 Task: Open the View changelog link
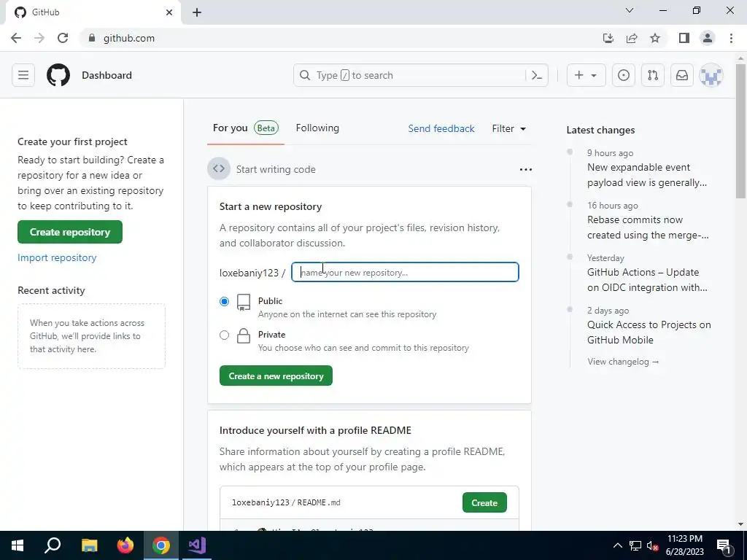click(x=623, y=362)
